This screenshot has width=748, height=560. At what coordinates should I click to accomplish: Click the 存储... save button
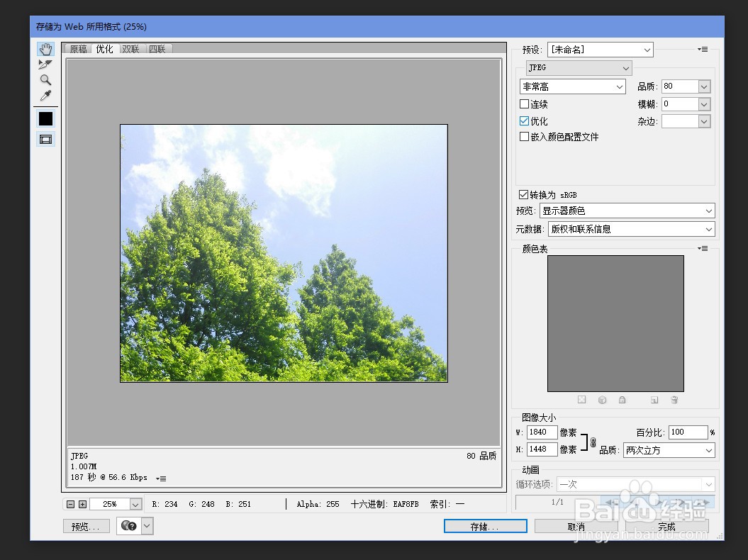tap(485, 526)
